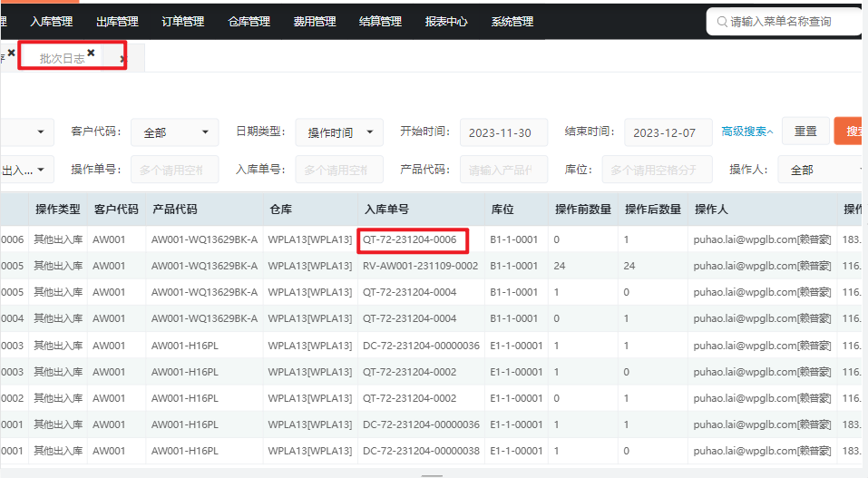Expand the 日期类型 dropdown
Screen dimensions: 868x478
pyautogui.click(x=339, y=132)
